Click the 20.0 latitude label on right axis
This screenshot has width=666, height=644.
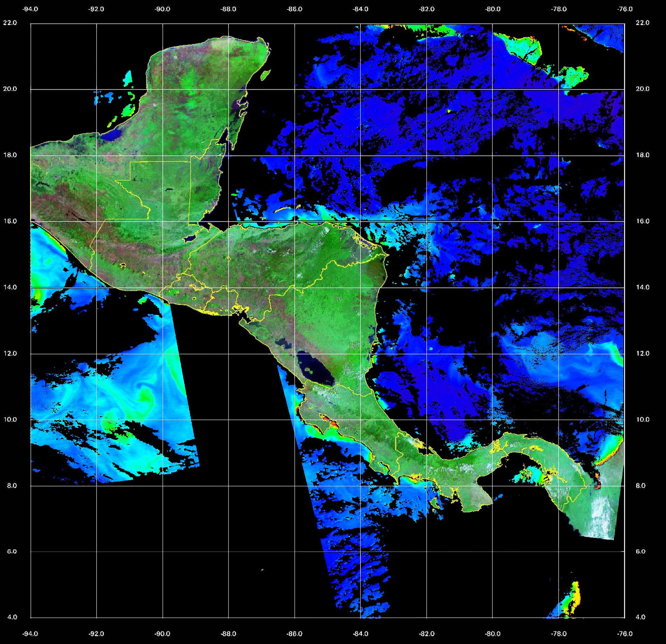point(642,89)
